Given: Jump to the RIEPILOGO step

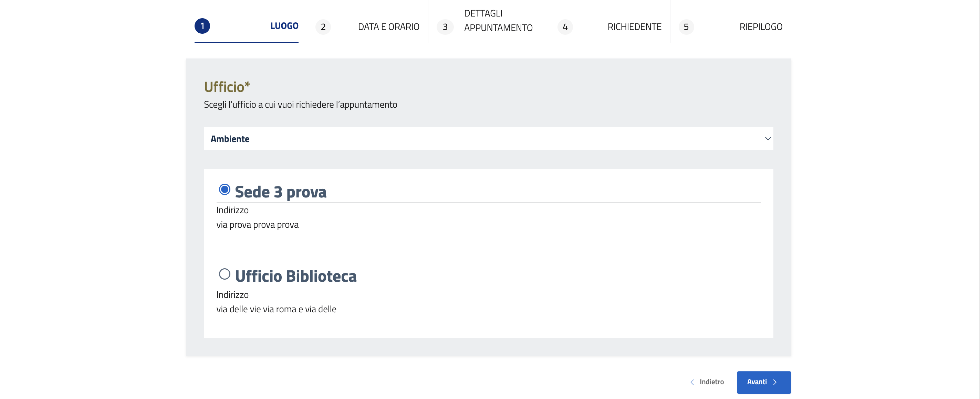Looking at the screenshot, I should click(x=761, y=27).
